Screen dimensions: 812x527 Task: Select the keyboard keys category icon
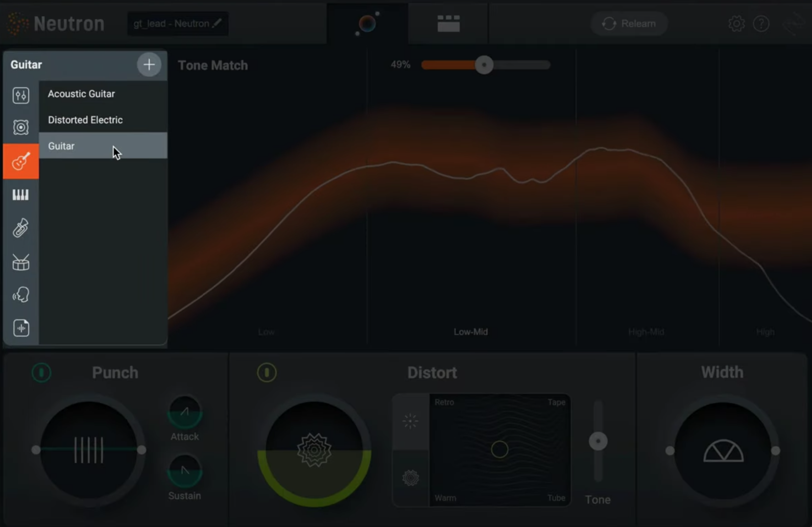(x=21, y=195)
